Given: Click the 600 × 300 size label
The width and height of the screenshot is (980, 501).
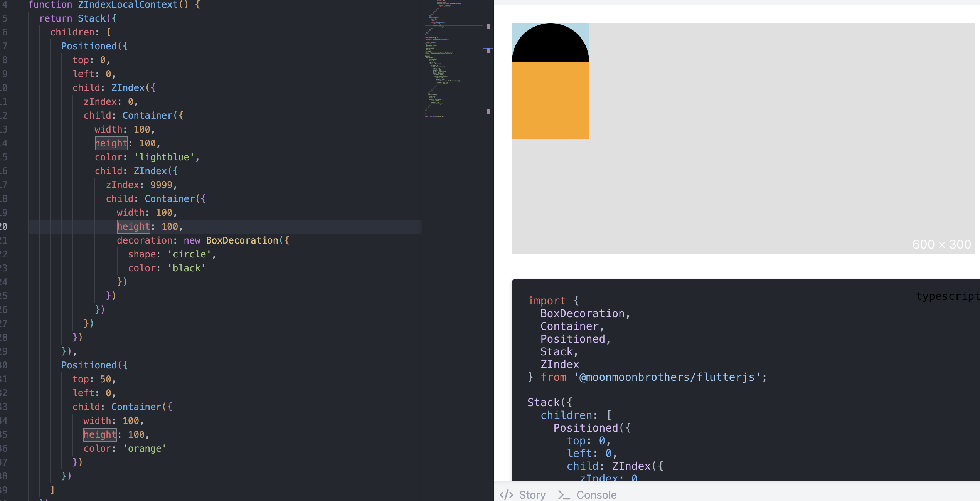Looking at the screenshot, I should 941,244.
